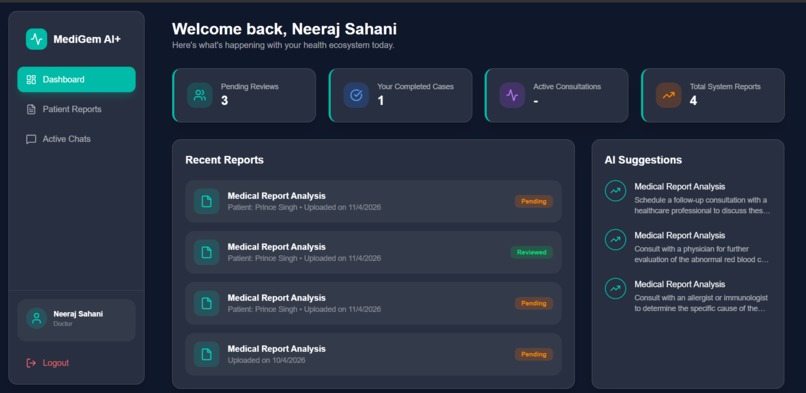Click the trend icon beside the follow-up consultation suggestion
This screenshot has width=806, height=393.
click(615, 191)
